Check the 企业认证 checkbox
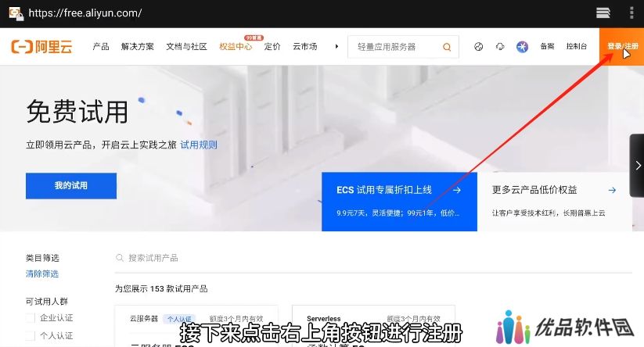 point(30,318)
